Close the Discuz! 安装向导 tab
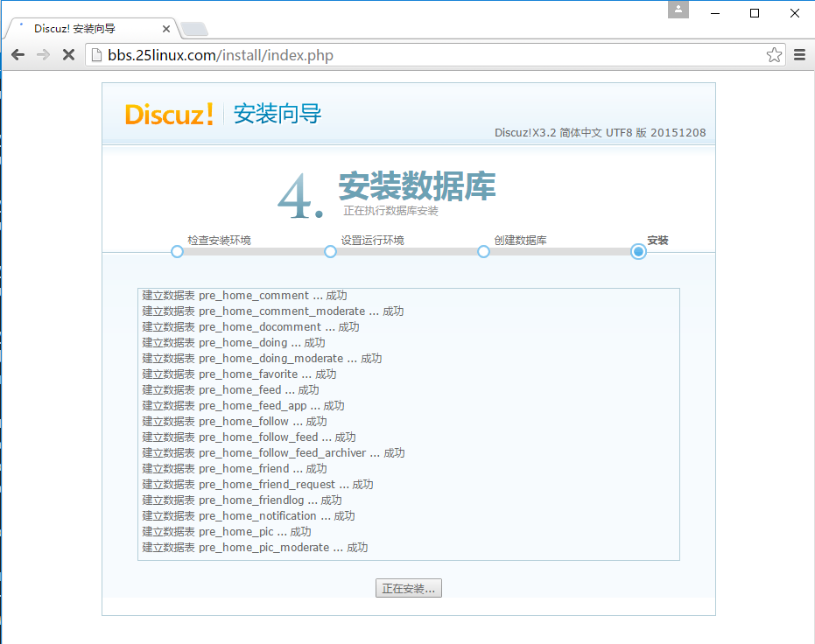 (166, 29)
